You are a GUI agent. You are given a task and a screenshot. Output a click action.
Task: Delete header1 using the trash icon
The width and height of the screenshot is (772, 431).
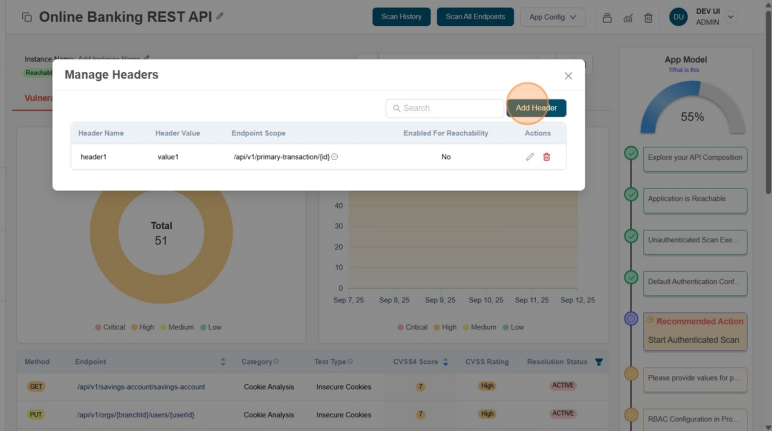(546, 157)
